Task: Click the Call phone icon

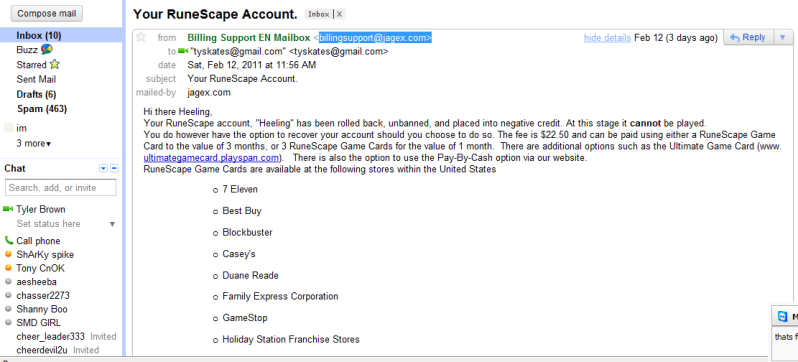Action: pyautogui.click(x=9, y=240)
